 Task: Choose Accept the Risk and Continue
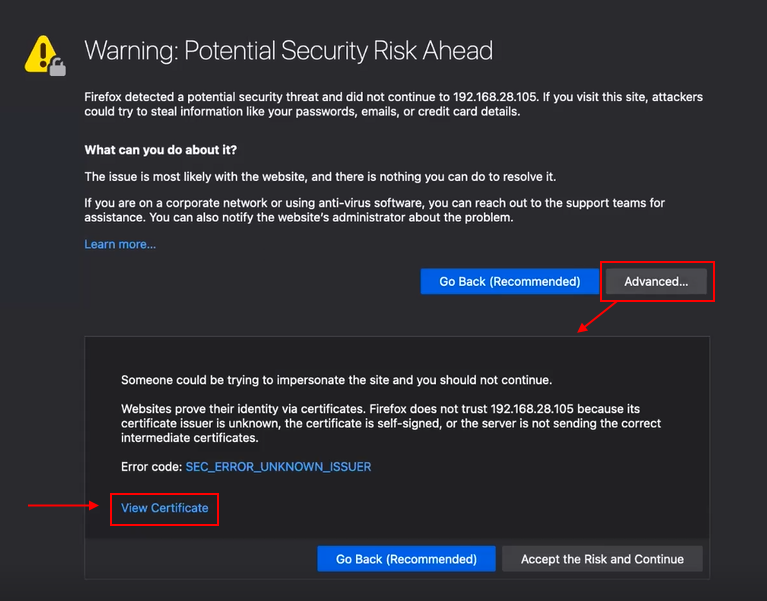coord(602,559)
